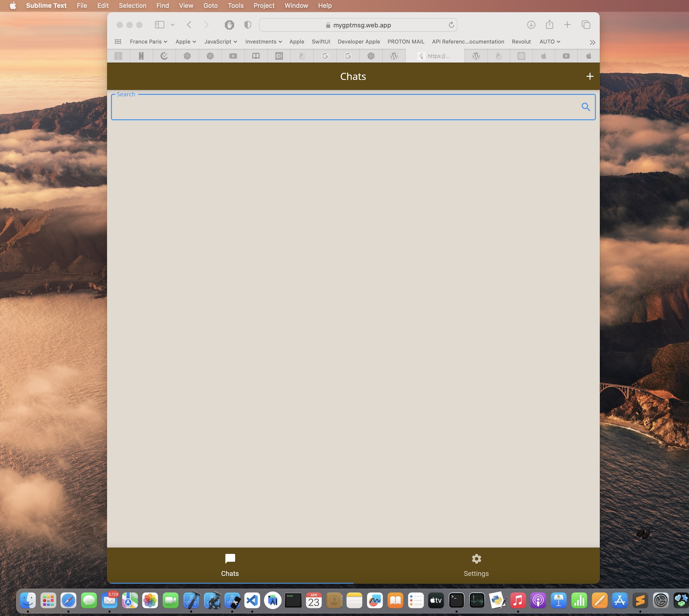The width and height of the screenshot is (689, 616).
Task: Switch to the checkmark-circle browser tab
Action: point(164,56)
